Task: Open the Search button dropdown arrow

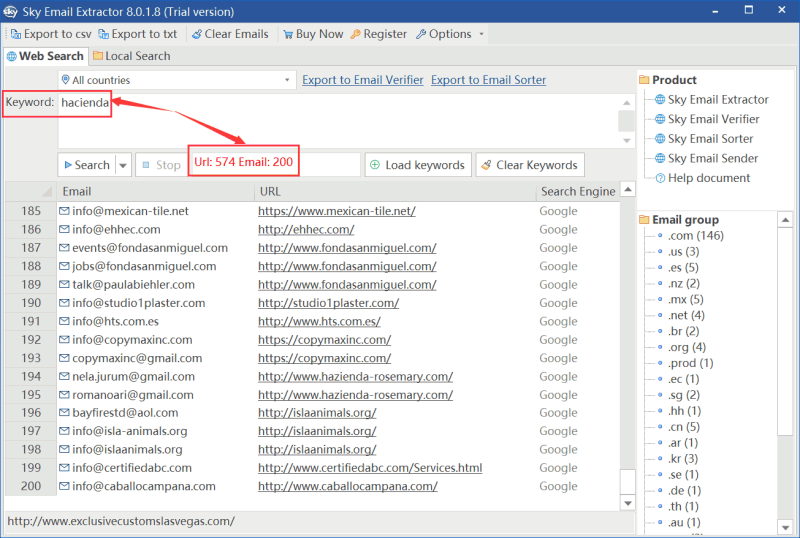Action: coord(124,165)
